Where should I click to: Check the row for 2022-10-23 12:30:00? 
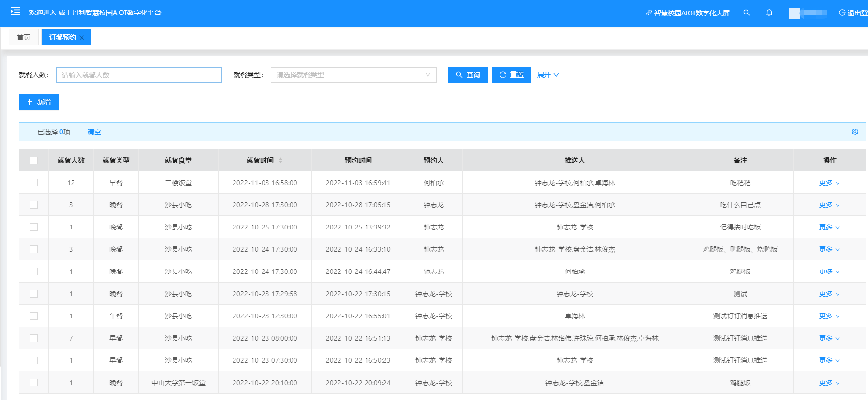point(34,316)
